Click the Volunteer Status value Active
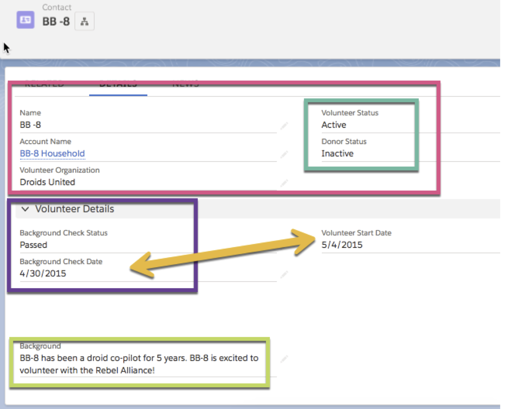The height and width of the screenshot is (409, 532). pyautogui.click(x=334, y=125)
